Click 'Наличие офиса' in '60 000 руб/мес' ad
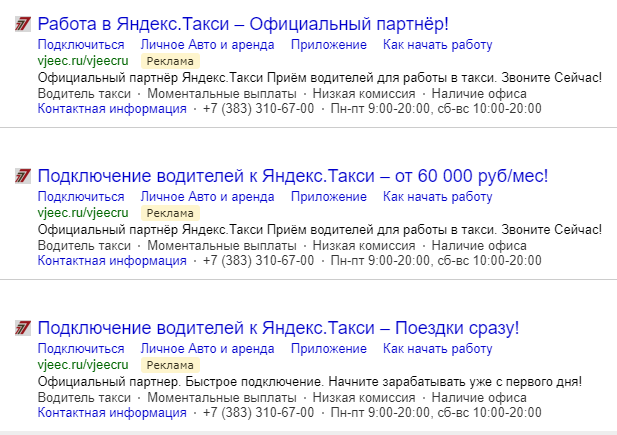 pyautogui.click(x=479, y=246)
